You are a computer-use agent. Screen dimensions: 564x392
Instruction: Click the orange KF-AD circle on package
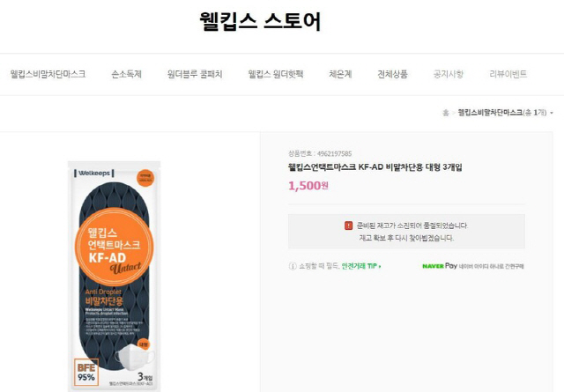[x=114, y=247]
